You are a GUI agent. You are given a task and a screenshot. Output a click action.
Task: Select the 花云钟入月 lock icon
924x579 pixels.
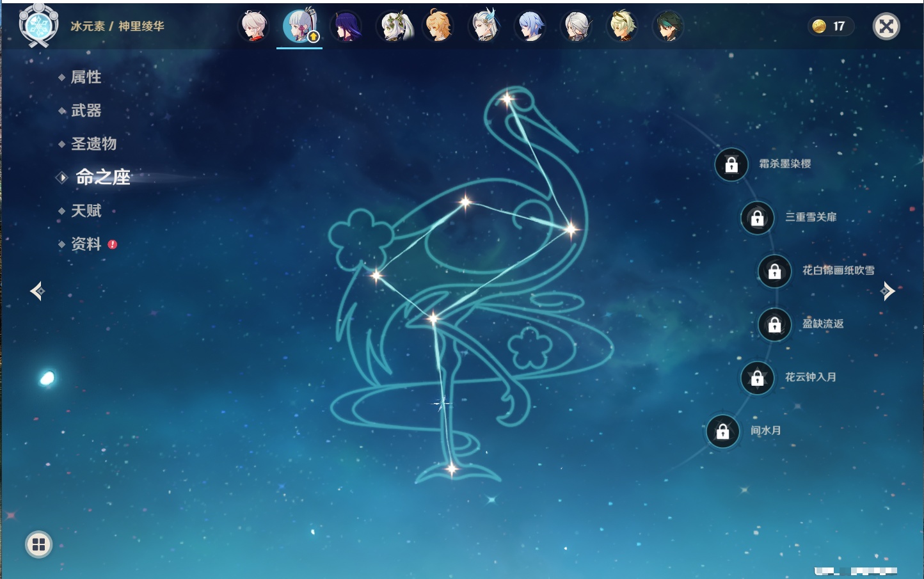[757, 377]
